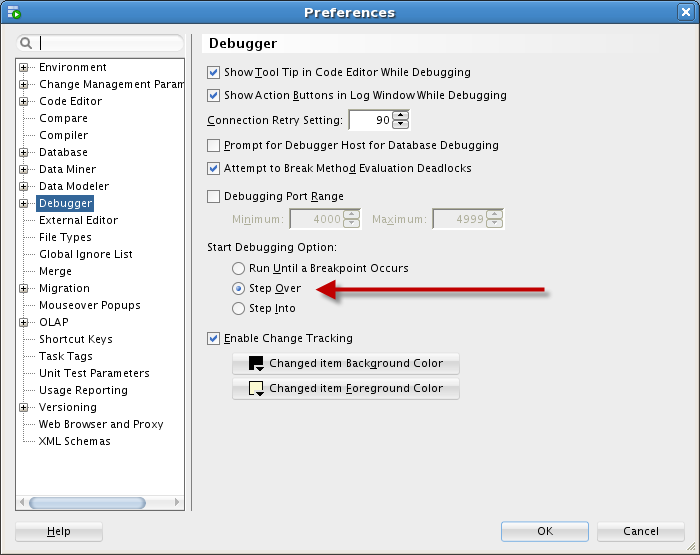Click the Cancel button

point(641,531)
